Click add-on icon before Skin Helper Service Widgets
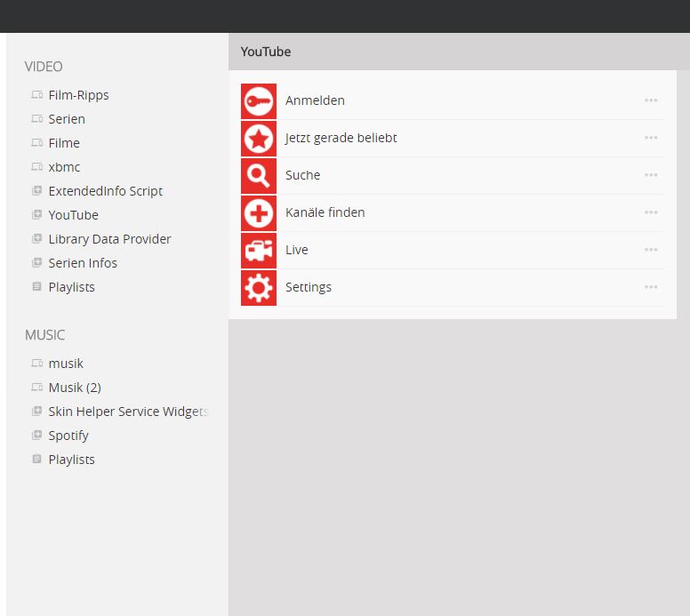Screen dimensions: 690x616 coord(37,411)
